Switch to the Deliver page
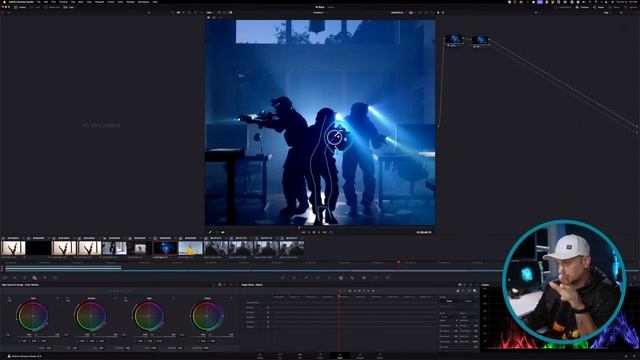This screenshot has width=640, height=360. (380, 356)
